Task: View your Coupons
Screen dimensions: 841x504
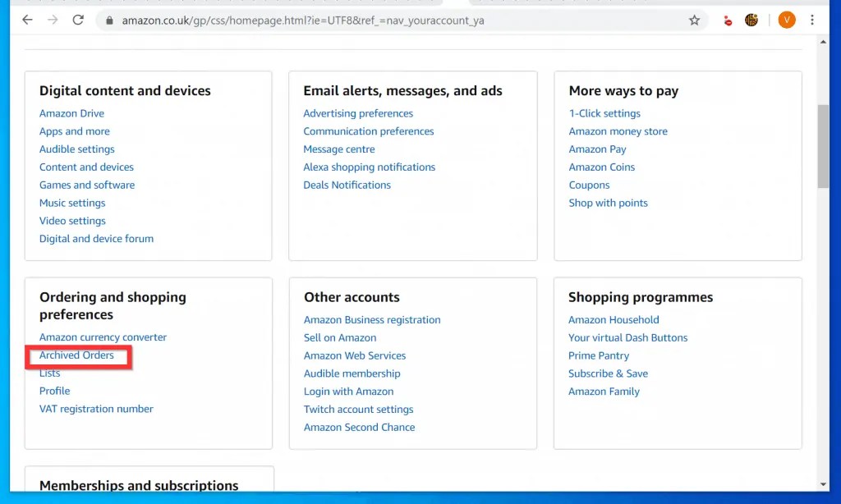Action: tap(589, 185)
